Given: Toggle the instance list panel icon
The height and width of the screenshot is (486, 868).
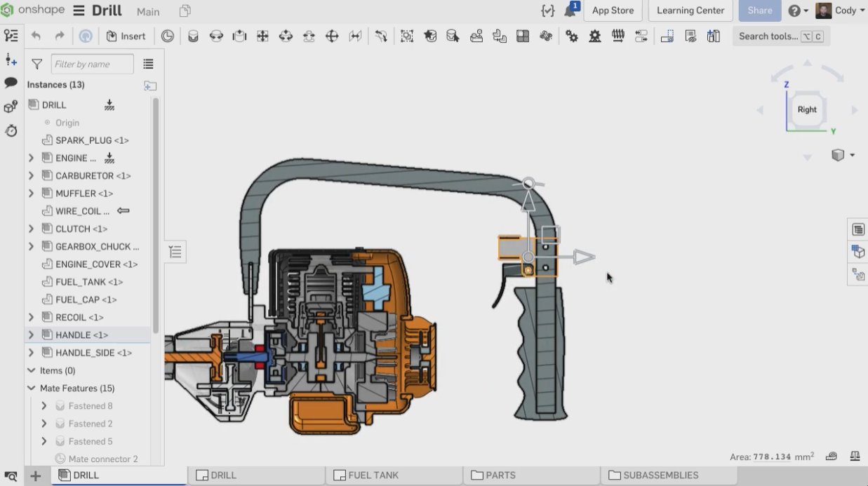Looking at the screenshot, I should tap(11, 35).
